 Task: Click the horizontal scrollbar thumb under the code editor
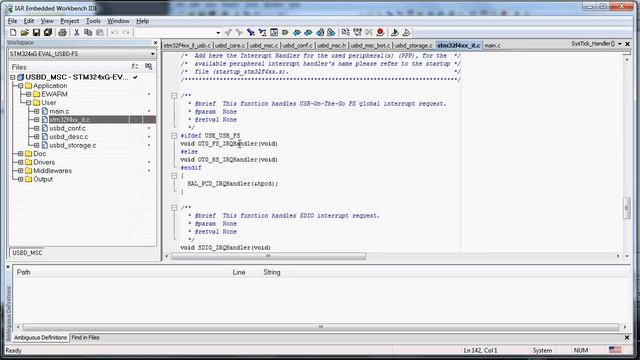pyautogui.click(x=268, y=256)
